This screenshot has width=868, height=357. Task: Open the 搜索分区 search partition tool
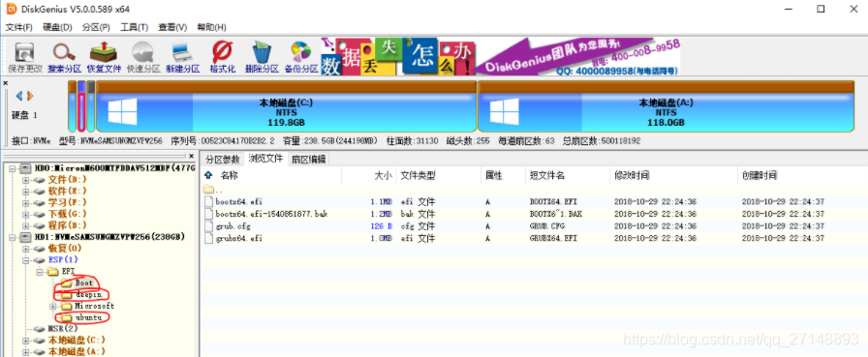pos(64,57)
